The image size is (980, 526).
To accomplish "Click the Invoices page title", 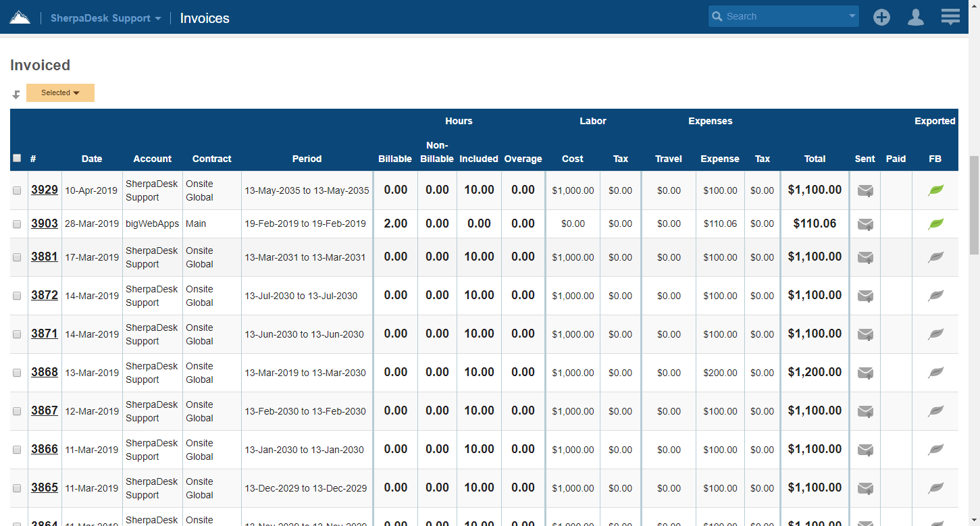I will click(205, 18).
